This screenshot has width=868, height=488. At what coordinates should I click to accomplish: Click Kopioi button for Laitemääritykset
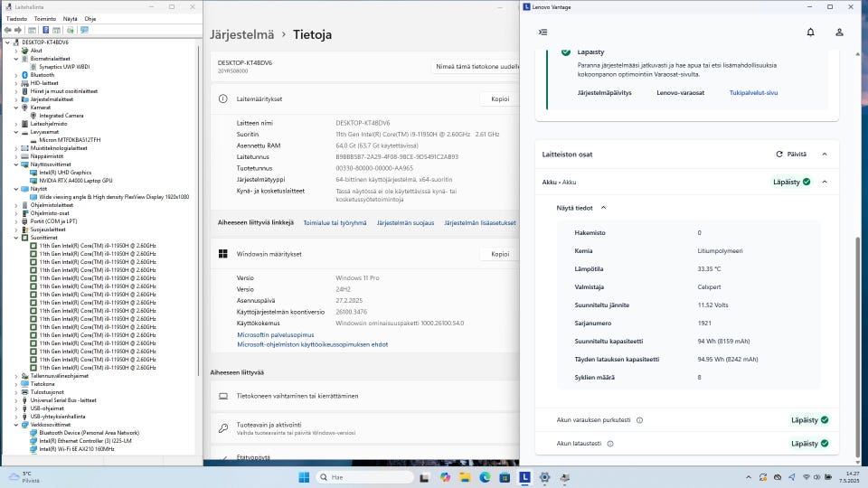(x=499, y=99)
